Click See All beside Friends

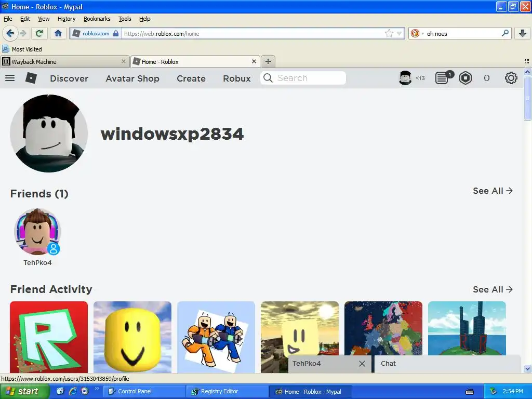[493, 191]
